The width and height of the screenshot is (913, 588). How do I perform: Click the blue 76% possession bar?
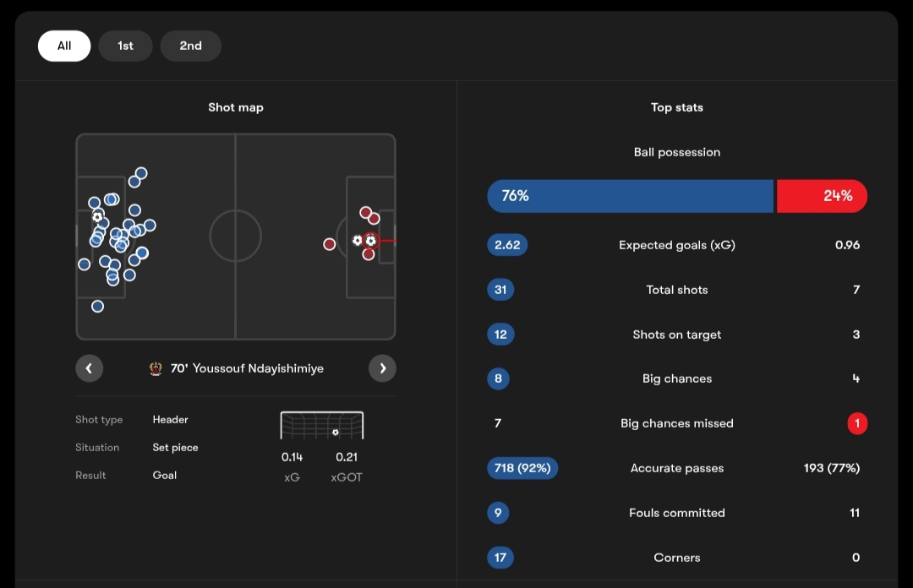tap(630, 196)
